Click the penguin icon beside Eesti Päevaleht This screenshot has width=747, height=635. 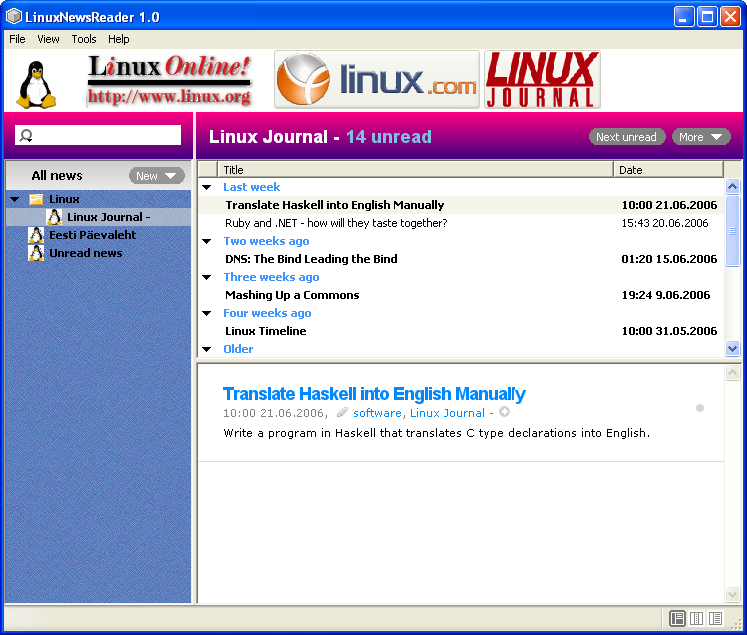click(x=36, y=235)
